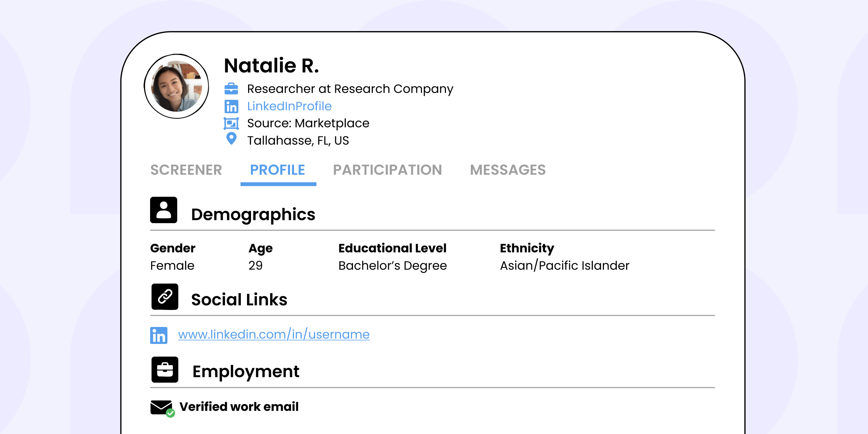Viewport: 868px width, 434px height.
Task: Open the MESSAGES tab
Action: click(507, 170)
